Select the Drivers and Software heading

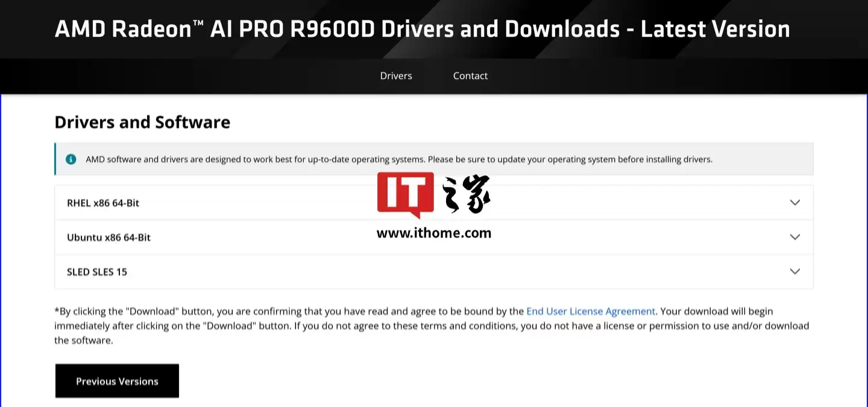[x=142, y=122]
